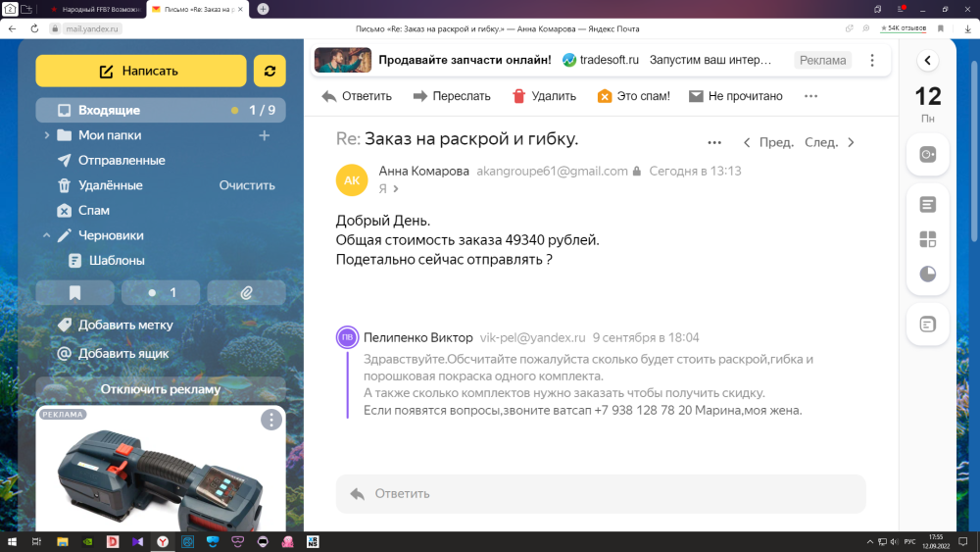
Task: Click Добавить ящик
Action: pos(123,353)
